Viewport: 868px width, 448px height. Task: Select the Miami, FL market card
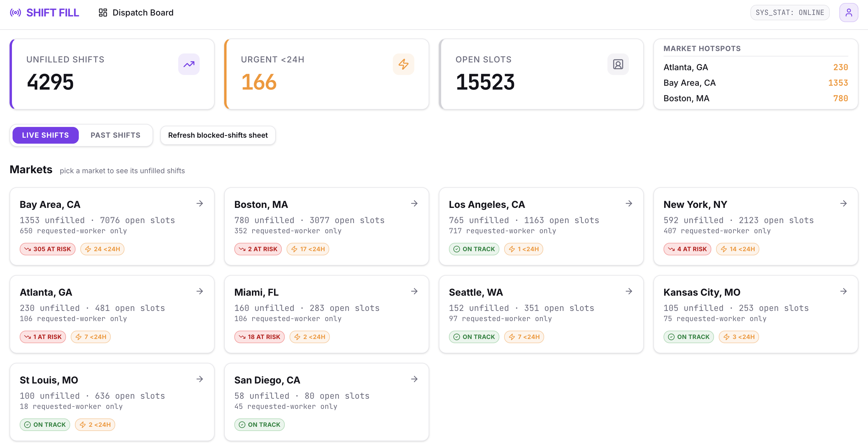click(327, 314)
